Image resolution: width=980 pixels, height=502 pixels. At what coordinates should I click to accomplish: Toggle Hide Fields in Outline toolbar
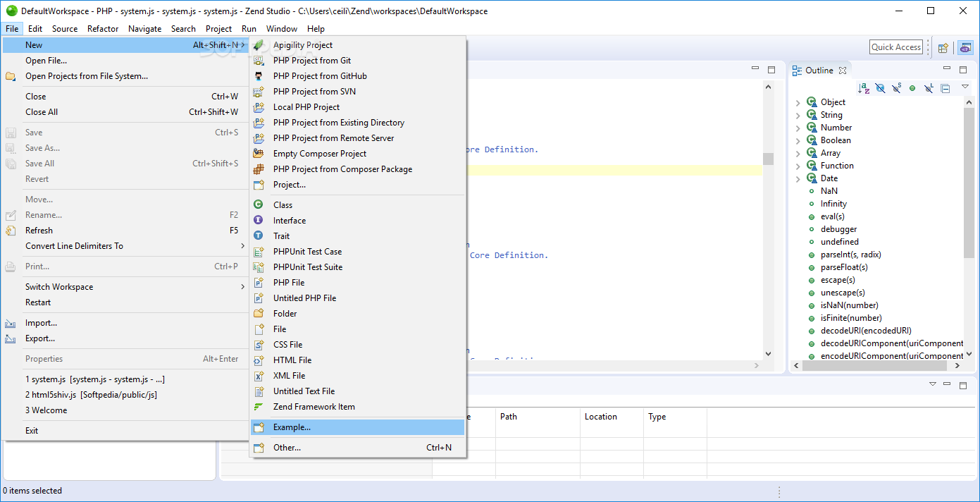coord(880,89)
